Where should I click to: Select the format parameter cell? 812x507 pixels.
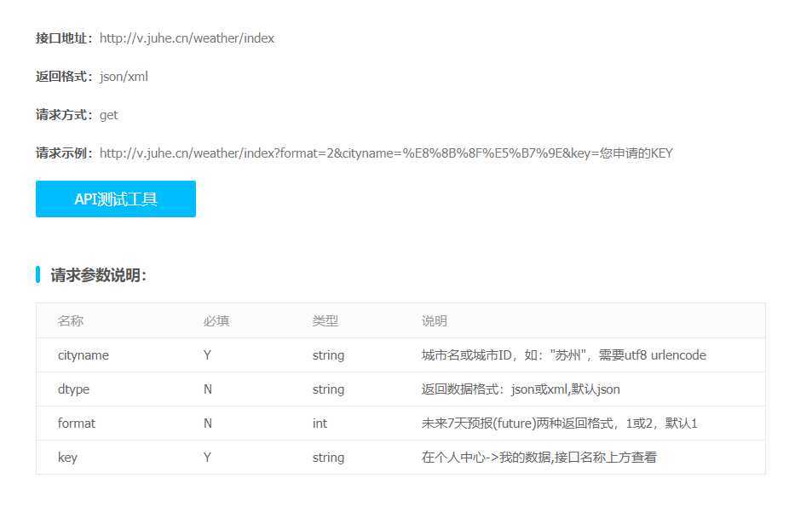(x=77, y=423)
